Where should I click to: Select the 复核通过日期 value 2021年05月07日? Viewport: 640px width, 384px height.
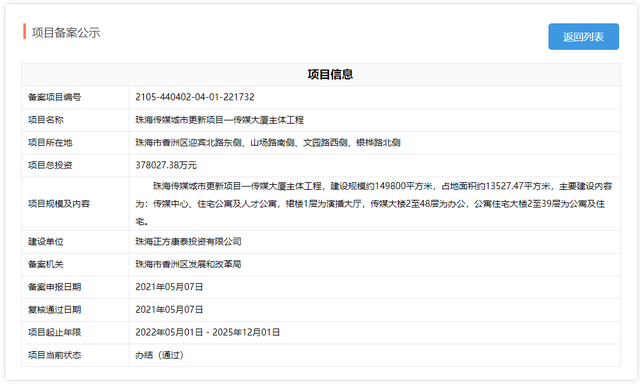169,310
